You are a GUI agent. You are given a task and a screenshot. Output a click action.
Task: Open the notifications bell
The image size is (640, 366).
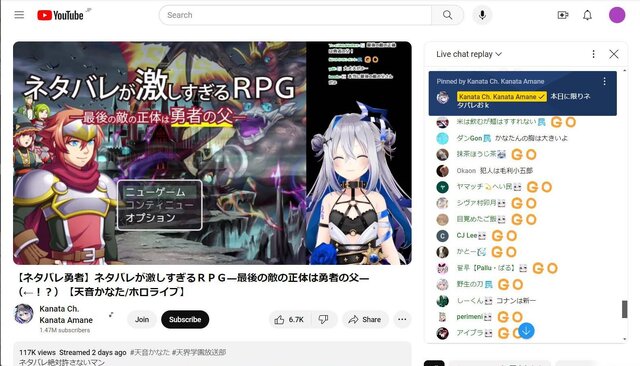tap(587, 15)
